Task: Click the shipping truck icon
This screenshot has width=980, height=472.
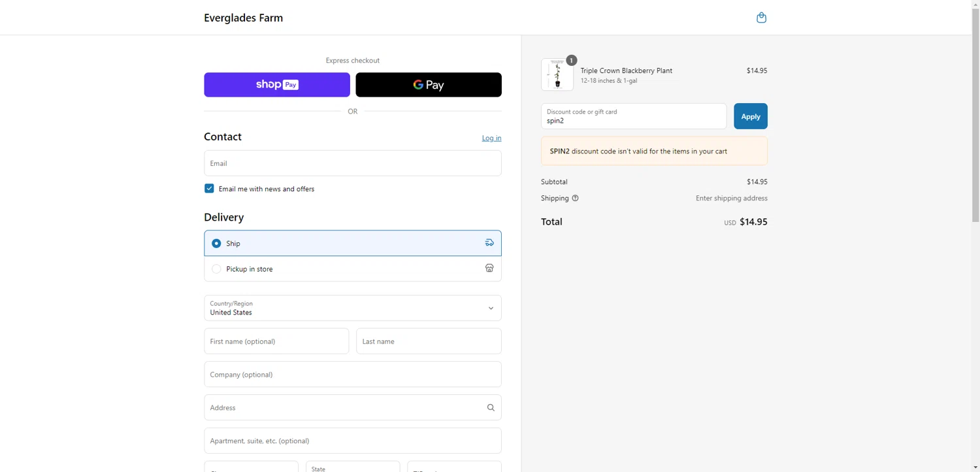Action: tap(489, 243)
